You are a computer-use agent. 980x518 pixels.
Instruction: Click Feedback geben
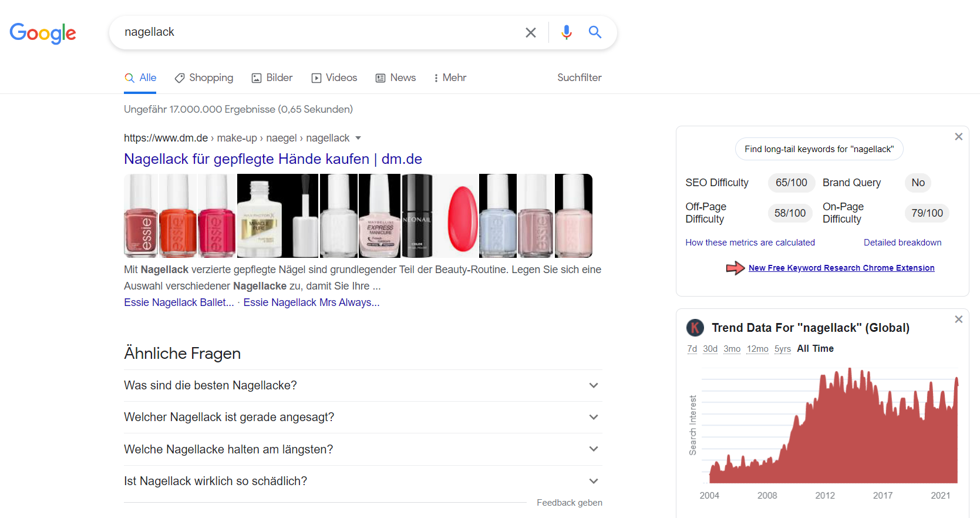[570, 503]
